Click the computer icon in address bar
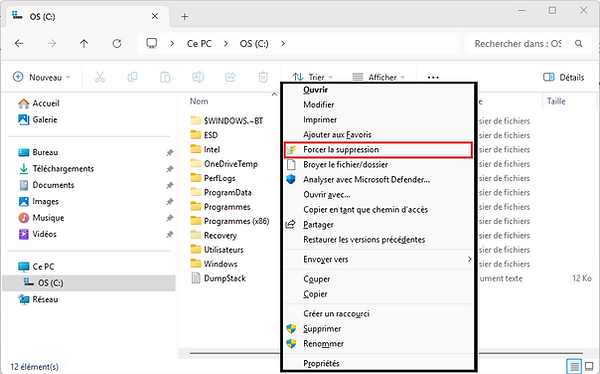Image resolution: width=600 pixels, height=374 pixels. coord(152,43)
